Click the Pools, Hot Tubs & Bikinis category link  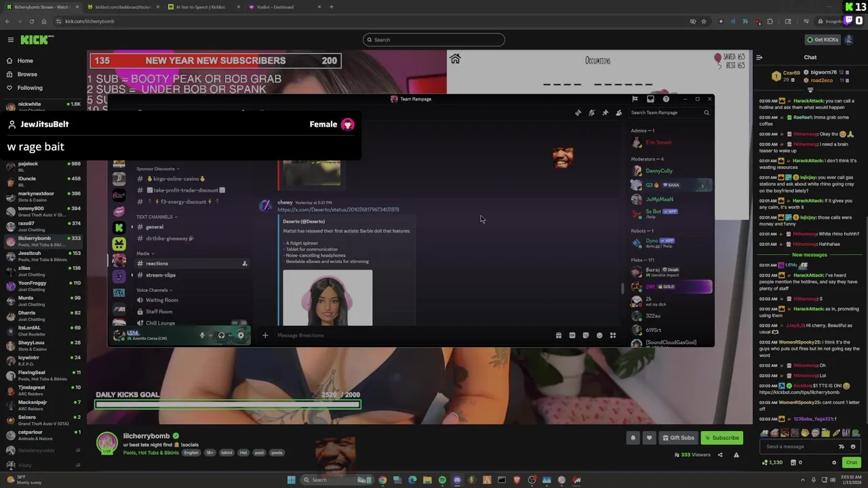(x=151, y=453)
